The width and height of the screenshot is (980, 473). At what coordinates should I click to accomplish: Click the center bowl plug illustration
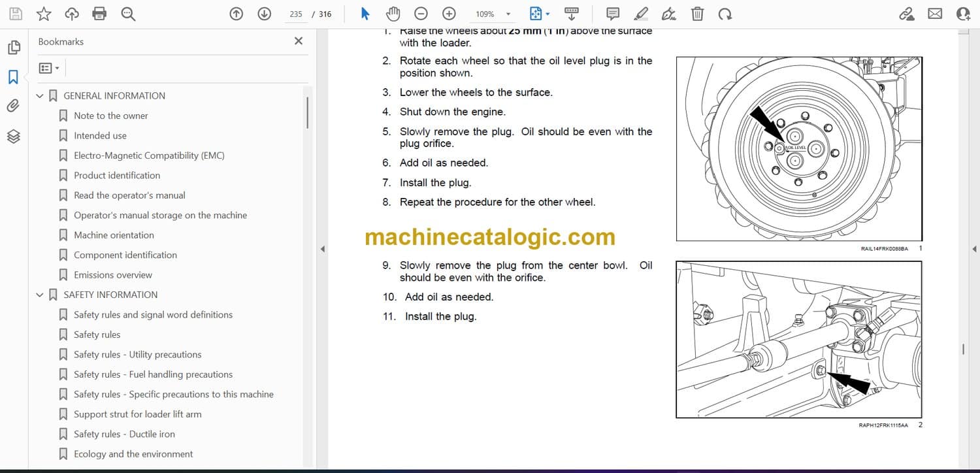tap(799, 340)
